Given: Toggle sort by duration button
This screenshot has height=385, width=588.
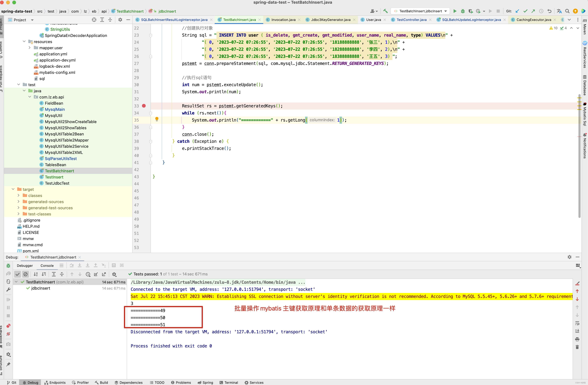Looking at the screenshot, I should (x=44, y=274).
